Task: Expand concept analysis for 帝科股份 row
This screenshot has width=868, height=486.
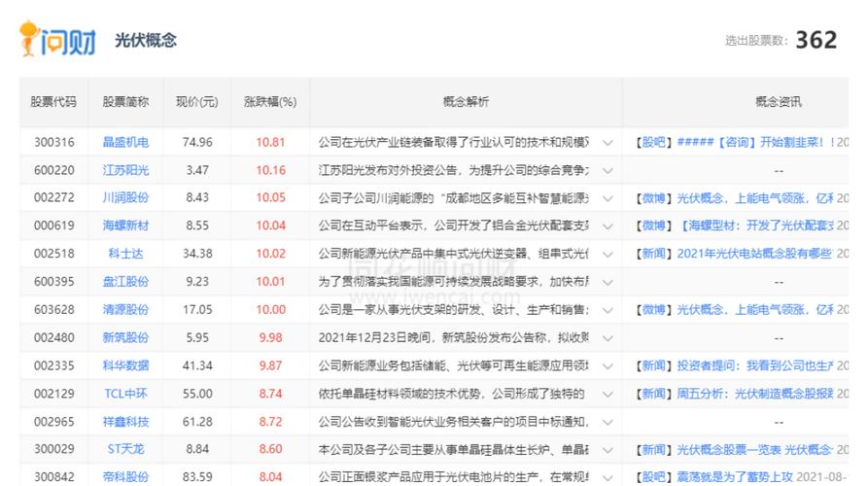Action: click(x=608, y=477)
